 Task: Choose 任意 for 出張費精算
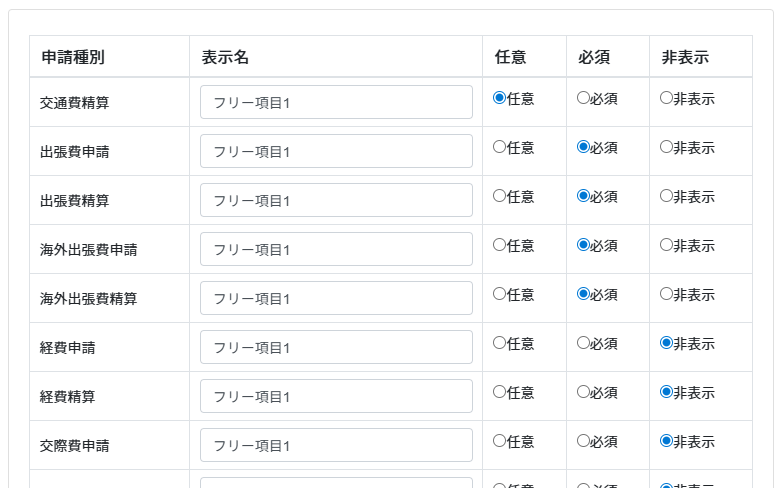(500, 196)
